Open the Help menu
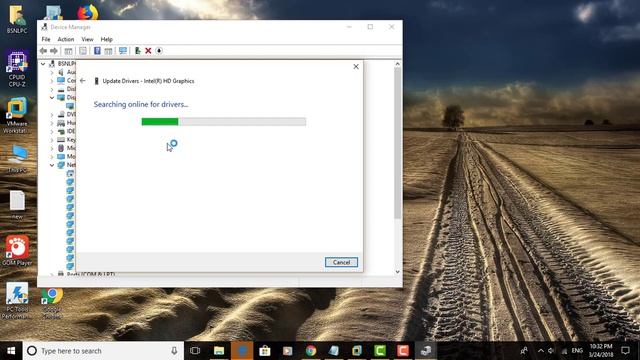This screenshot has width=640, height=360. tap(107, 39)
